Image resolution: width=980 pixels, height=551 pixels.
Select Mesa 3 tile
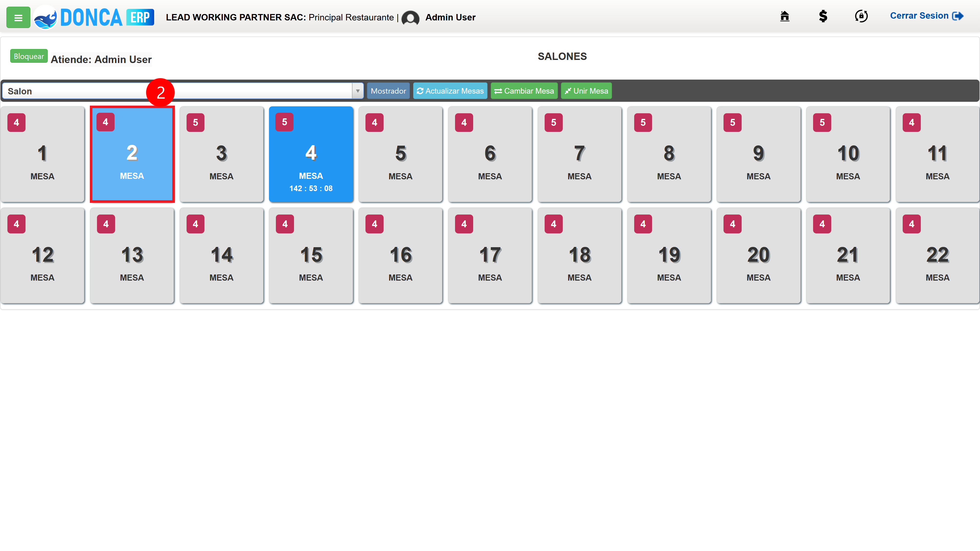coord(222,154)
